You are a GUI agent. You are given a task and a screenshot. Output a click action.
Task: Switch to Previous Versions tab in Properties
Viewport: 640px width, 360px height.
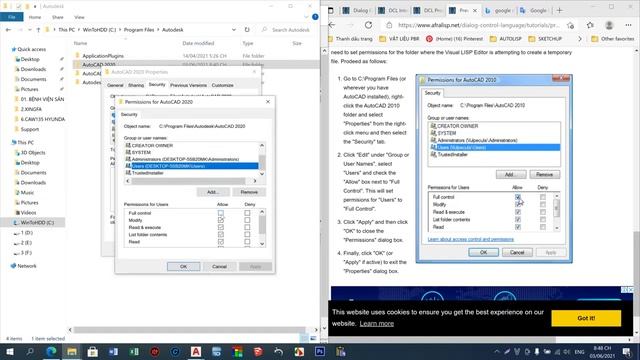point(188,85)
